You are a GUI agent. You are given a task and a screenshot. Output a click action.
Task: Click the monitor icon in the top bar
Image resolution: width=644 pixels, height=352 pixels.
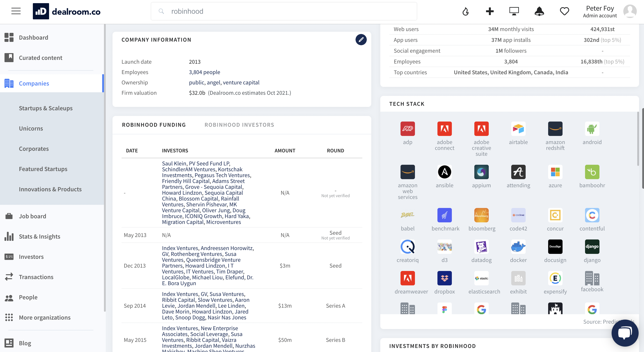[x=514, y=11]
